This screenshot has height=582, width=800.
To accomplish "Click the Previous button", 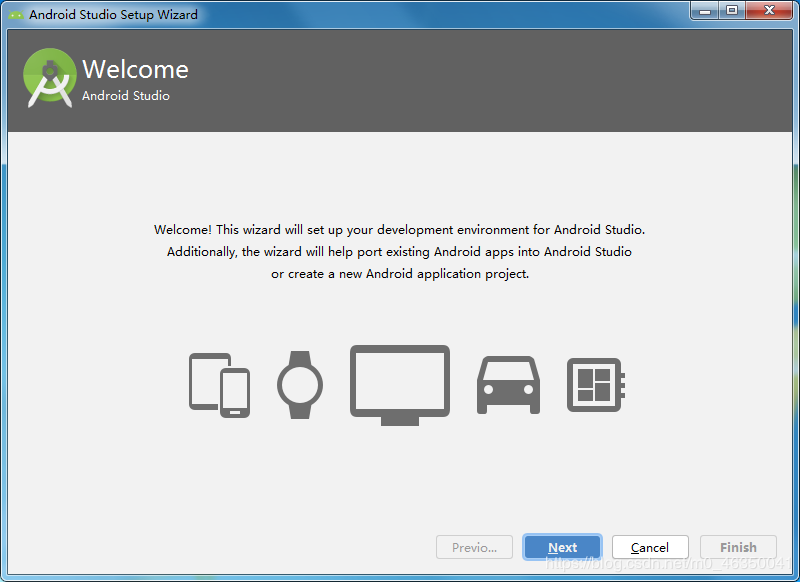I will pos(474,547).
